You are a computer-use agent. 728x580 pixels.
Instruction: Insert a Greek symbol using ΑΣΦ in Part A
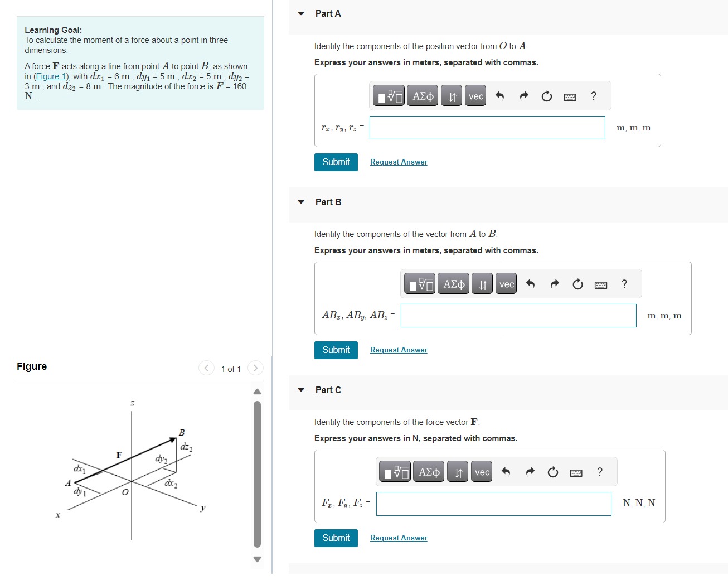(x=422, y=95)
